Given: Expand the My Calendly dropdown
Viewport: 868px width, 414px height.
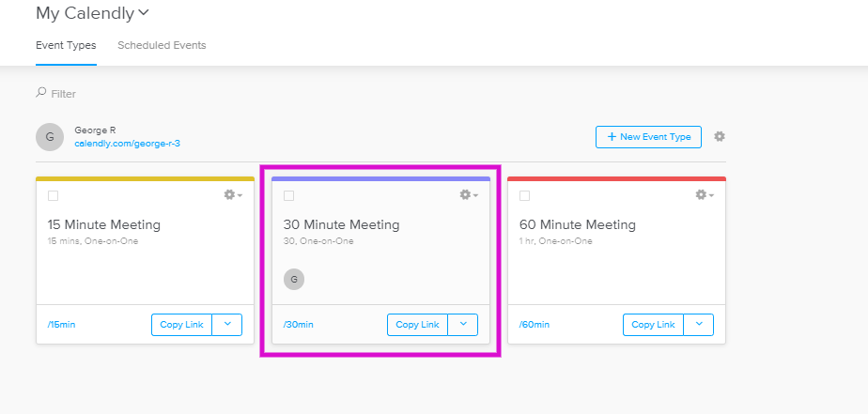Looking at the screenshot, I should pos(144,13).
